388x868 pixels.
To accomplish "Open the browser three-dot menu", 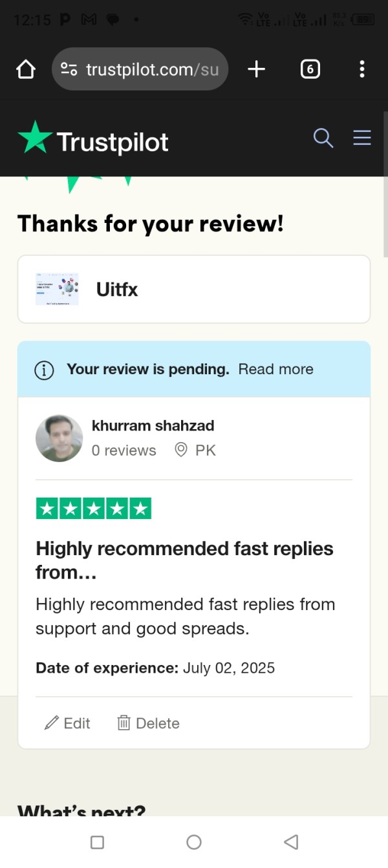I will point(361,69).
